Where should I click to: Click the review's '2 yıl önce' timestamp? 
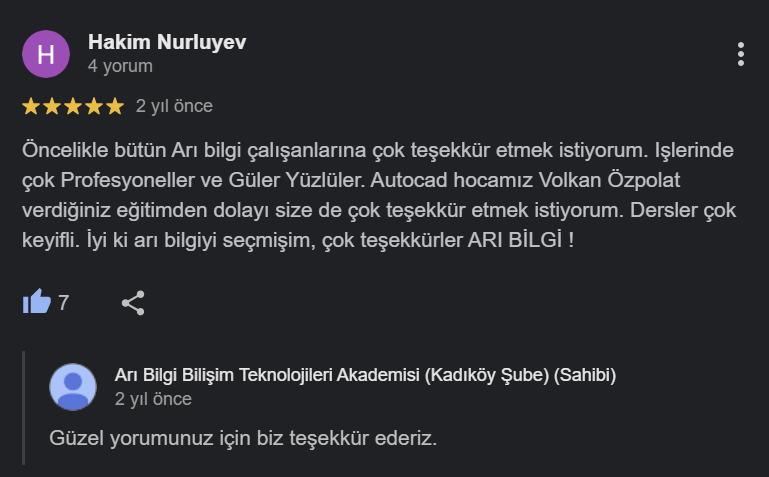[x=174, y=106]
